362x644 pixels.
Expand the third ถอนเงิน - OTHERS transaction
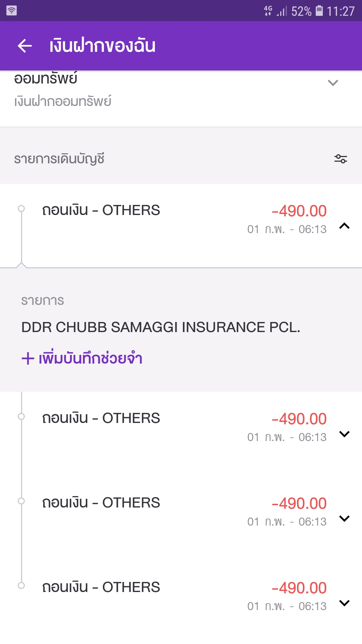pyautogui.click(x=344, y=519)
